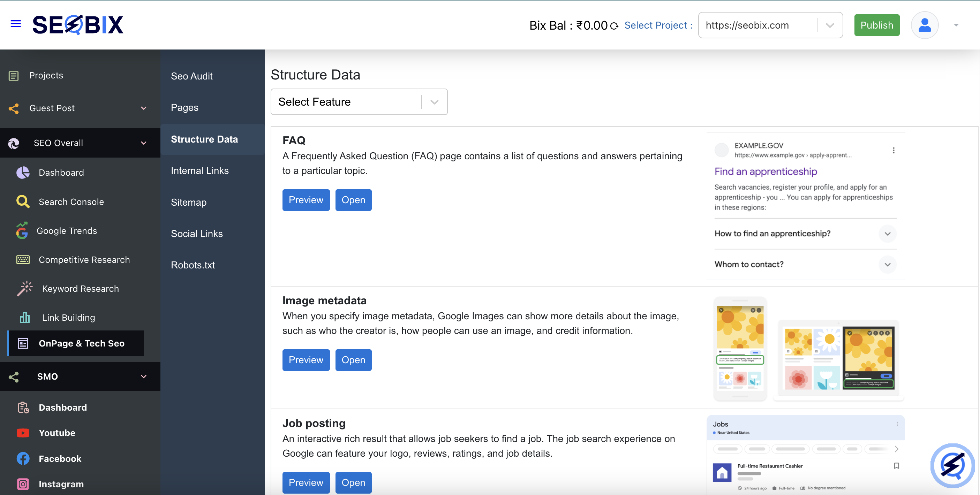Expand 'Whom to contact?' chevron

[x=887, y=265]
